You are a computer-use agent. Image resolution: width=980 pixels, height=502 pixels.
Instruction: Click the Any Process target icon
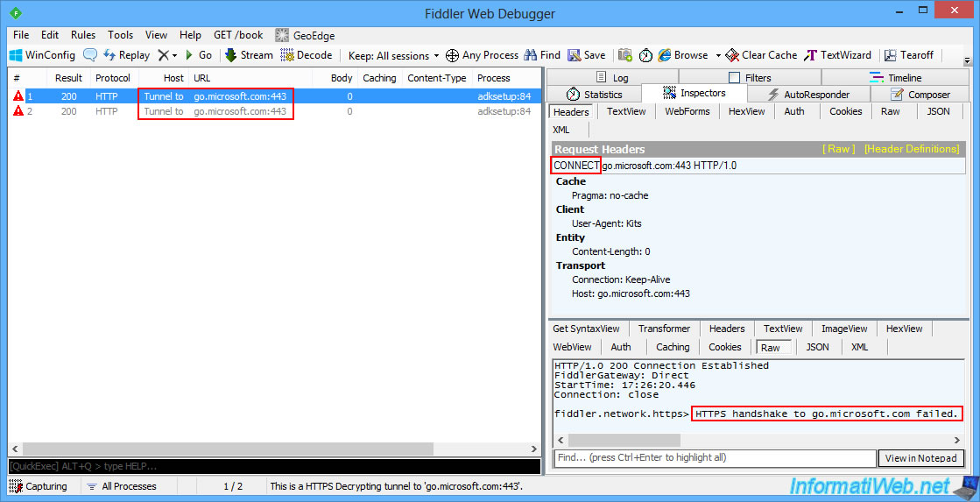(452, 55)
